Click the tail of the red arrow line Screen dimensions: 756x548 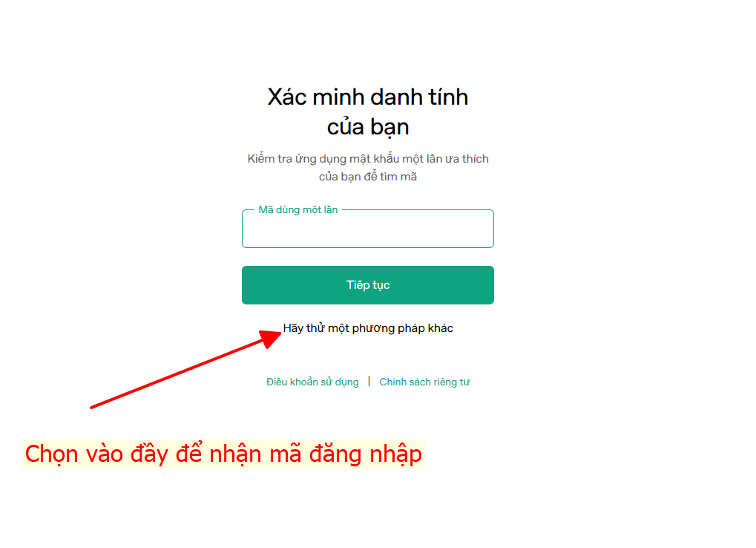pyautogui.click(x=94, y=407)
